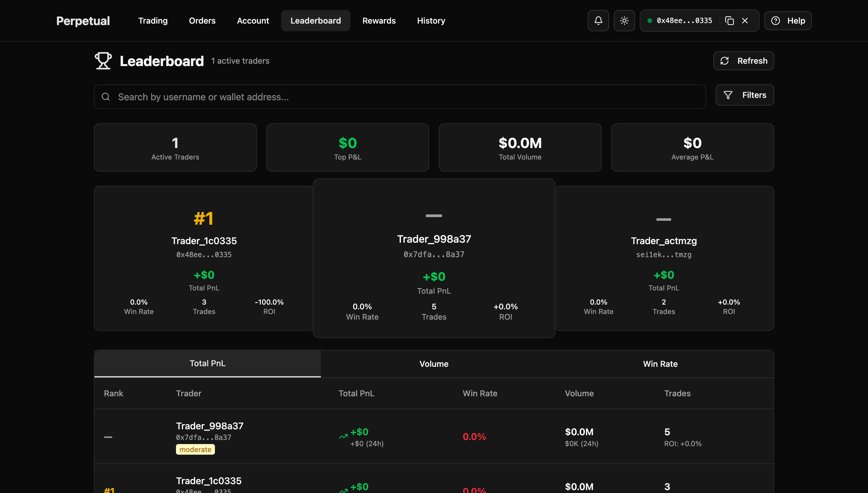The width and height of the screenshot is (868, 493).
Task: Click the Refresh button
Action: (743, 61)
